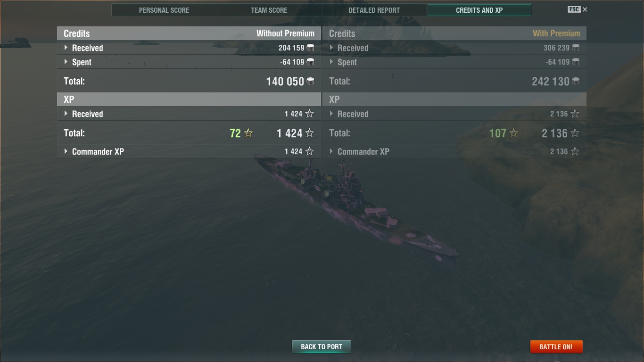
Task: Expand the Commander XP row without premium
Action: (x=189, y=151)
